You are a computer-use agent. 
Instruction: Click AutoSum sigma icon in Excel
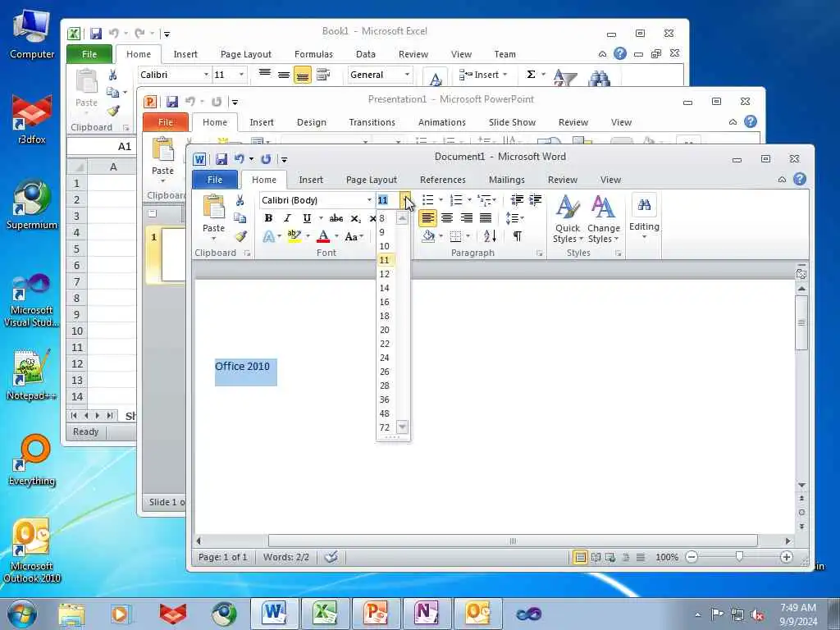tap(531, 75)
